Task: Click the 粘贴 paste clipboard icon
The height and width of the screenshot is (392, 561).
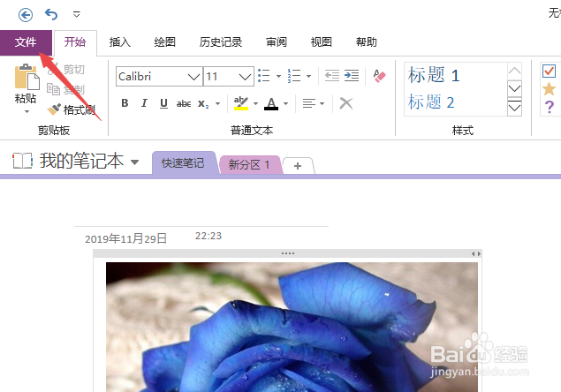Action: 27,77
